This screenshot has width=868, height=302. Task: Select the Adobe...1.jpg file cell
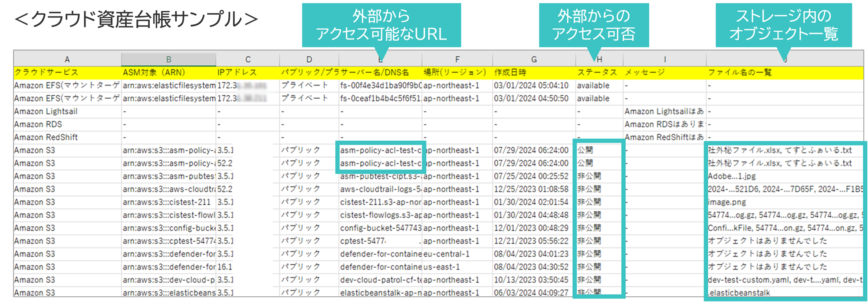click(x=785, y=176)
